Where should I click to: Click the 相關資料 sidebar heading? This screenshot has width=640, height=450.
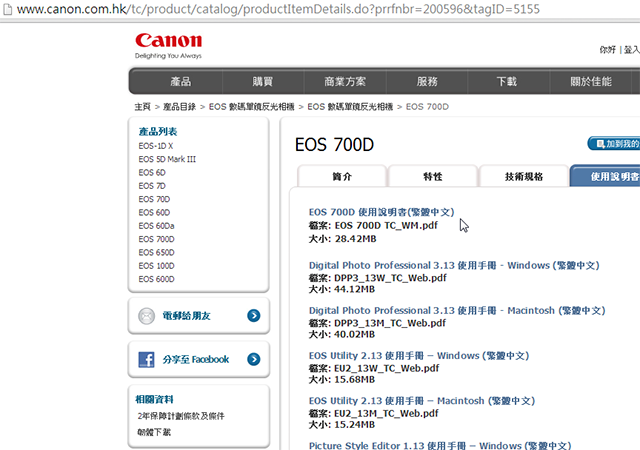(x=154, y=399)
